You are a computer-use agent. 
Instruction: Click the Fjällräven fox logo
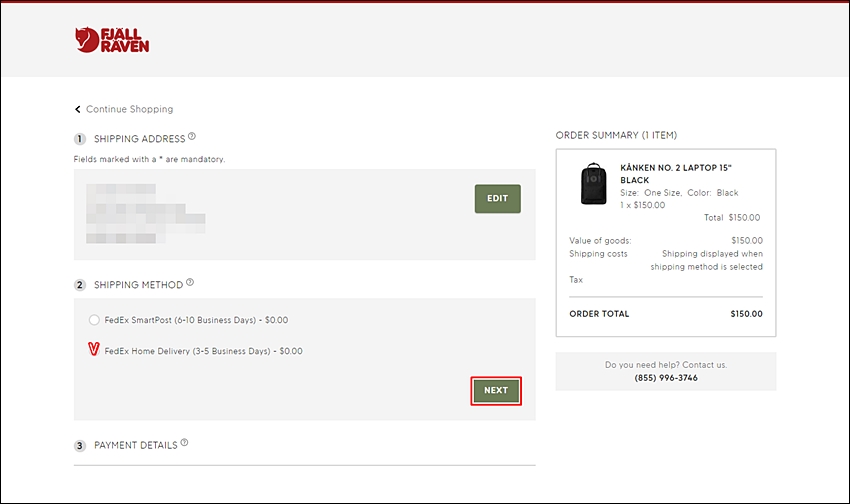coord(112,40)
